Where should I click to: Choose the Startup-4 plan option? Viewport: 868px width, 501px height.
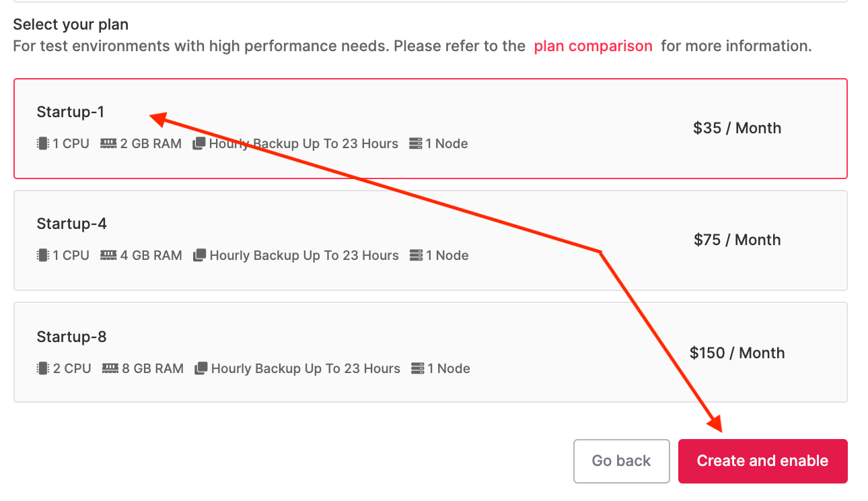[431, 240]
